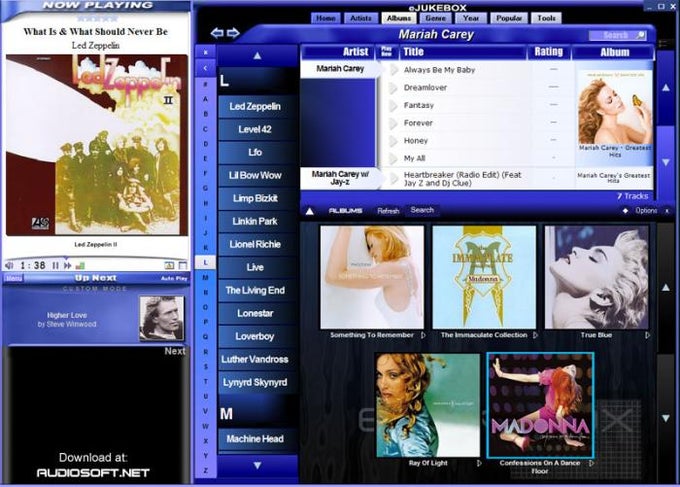Play the track Dreamlover
Image resolution: width=680 pixels, height=487 pixels.
(393, 88)
